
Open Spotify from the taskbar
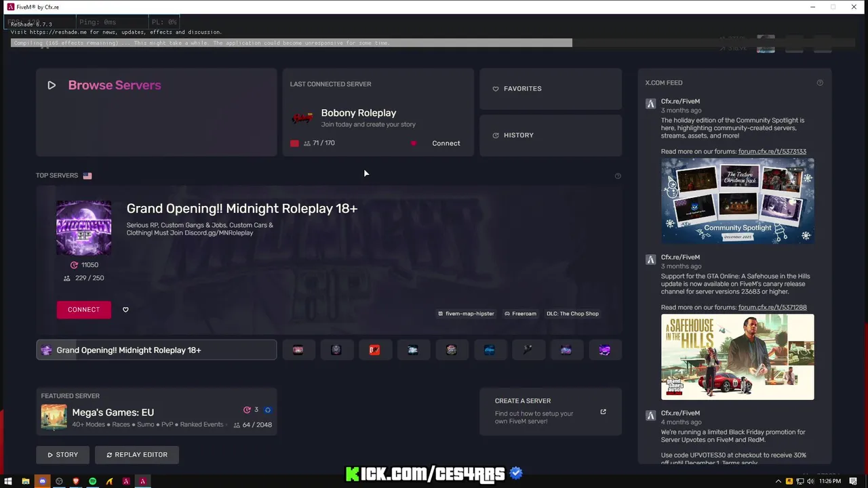pyautogui.click(x=93, y=481)
